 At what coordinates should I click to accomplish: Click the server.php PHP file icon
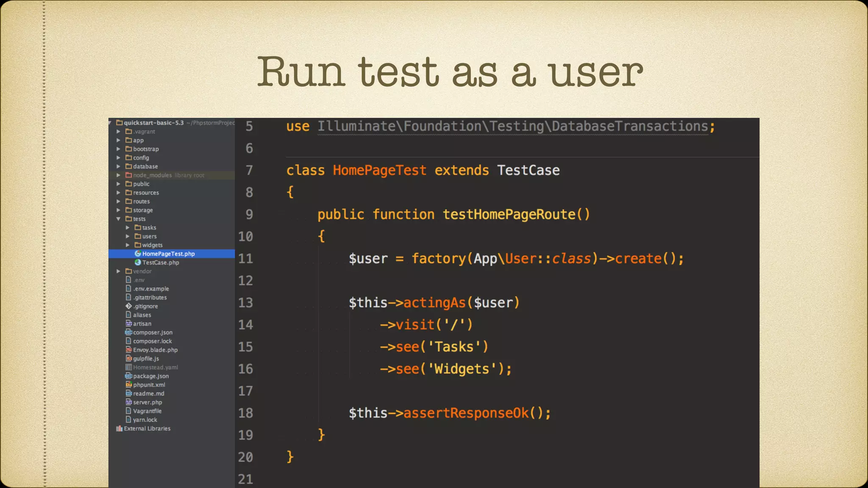[128, 402]
